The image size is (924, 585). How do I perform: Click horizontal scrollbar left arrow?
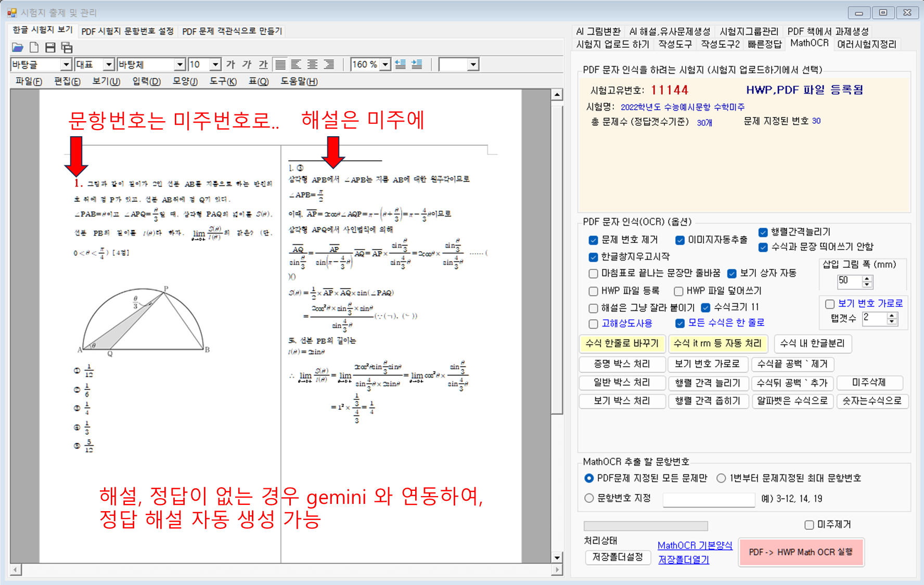tap(16, 570)
